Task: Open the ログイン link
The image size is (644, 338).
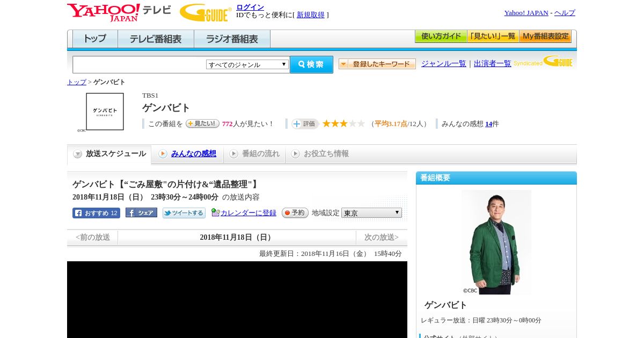Action: tap(250, 7)
